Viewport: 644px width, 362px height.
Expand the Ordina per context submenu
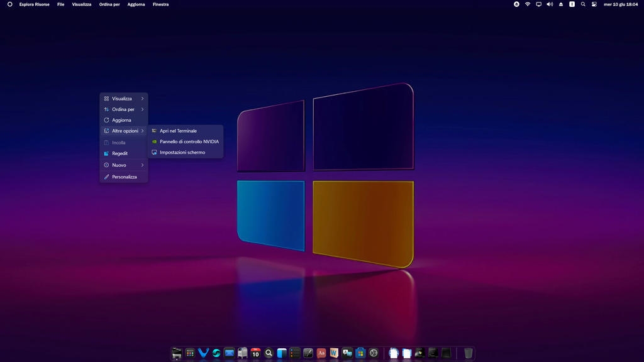click(124, 109)
